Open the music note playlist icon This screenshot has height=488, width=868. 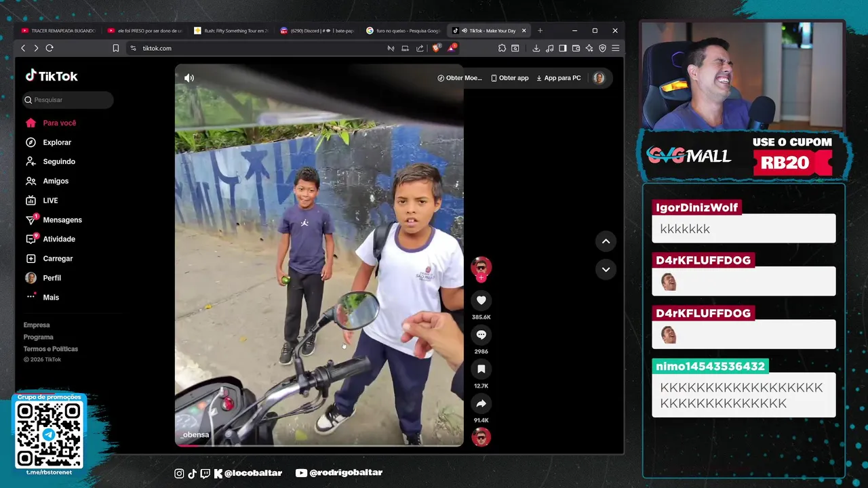(x=549, y=48)
